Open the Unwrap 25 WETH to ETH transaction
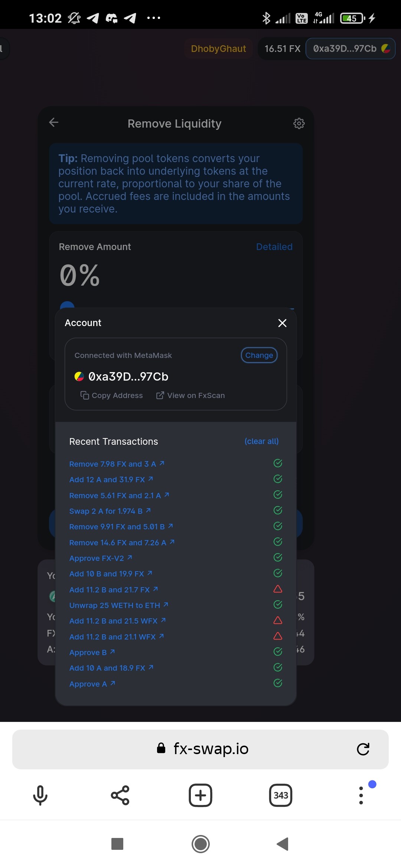Viewport: 401px width, 868px height. tap(119, 605)
